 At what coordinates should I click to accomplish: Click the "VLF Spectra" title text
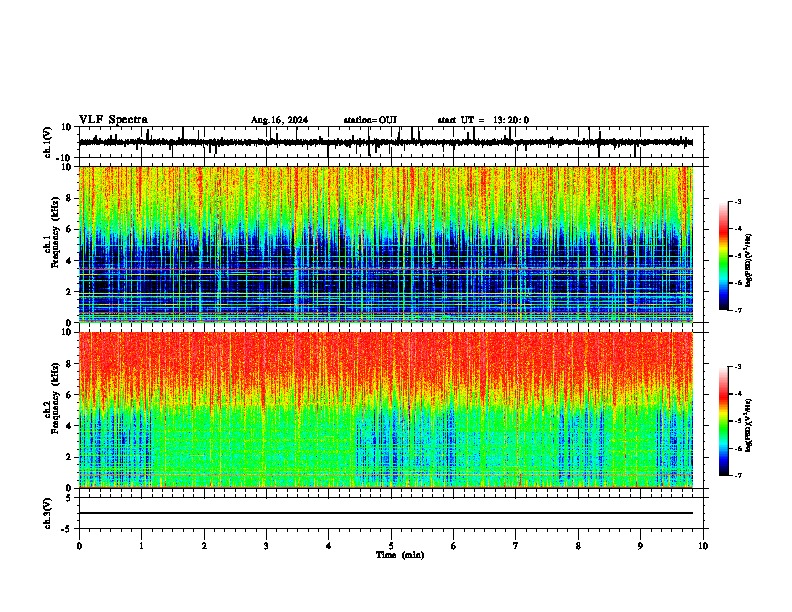tap(113, 120)
